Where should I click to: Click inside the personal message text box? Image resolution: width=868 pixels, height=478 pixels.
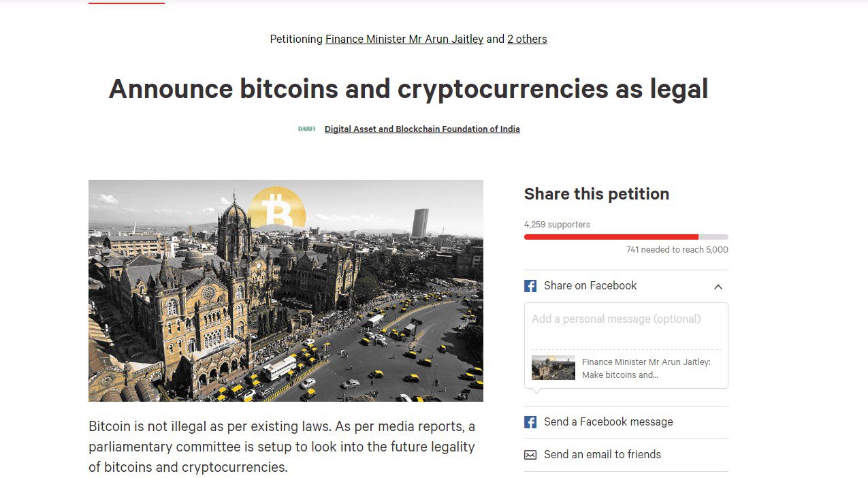coord(625,327)
